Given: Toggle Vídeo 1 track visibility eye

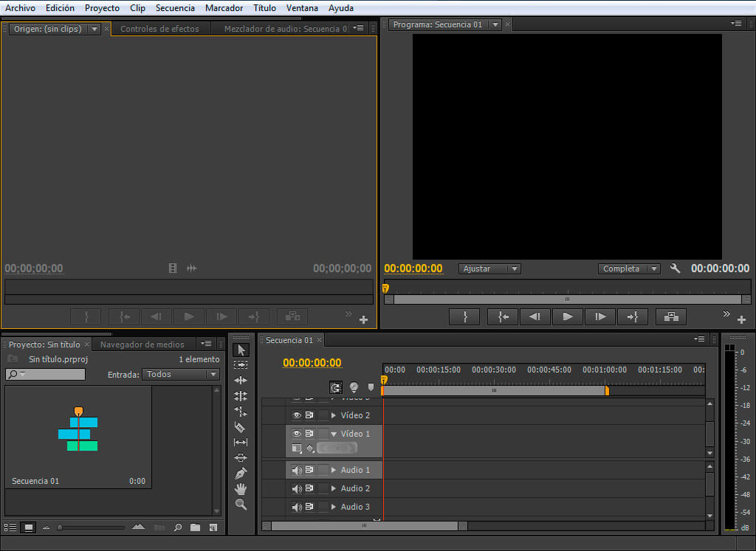Looking at the screenshot, I should click(x=297, y=434).
